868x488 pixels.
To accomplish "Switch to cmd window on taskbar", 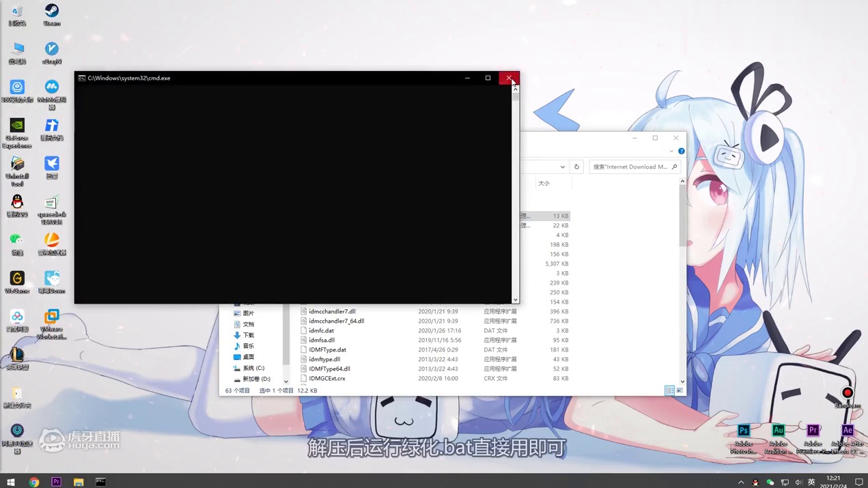I will [100, 482].
